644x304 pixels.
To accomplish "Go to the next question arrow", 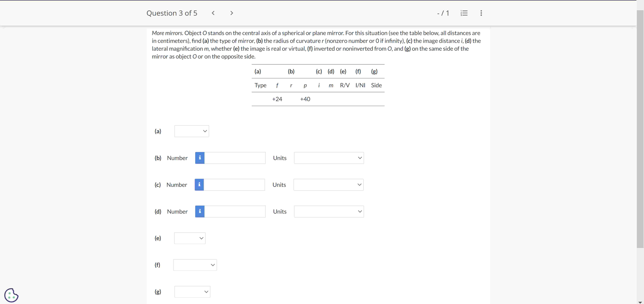I will (232, 13).
